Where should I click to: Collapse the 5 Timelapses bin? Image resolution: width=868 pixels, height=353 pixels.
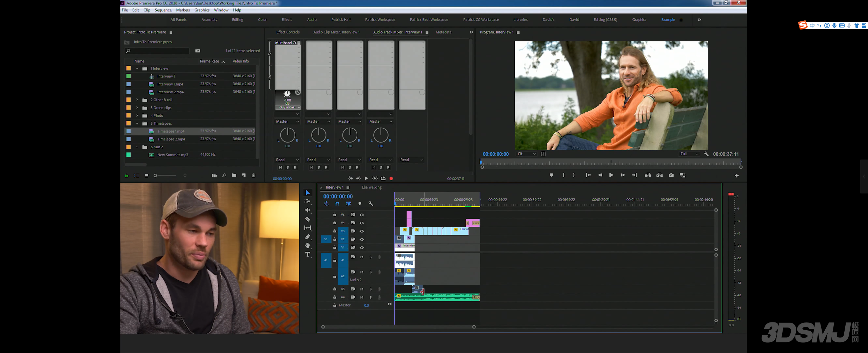137,123
